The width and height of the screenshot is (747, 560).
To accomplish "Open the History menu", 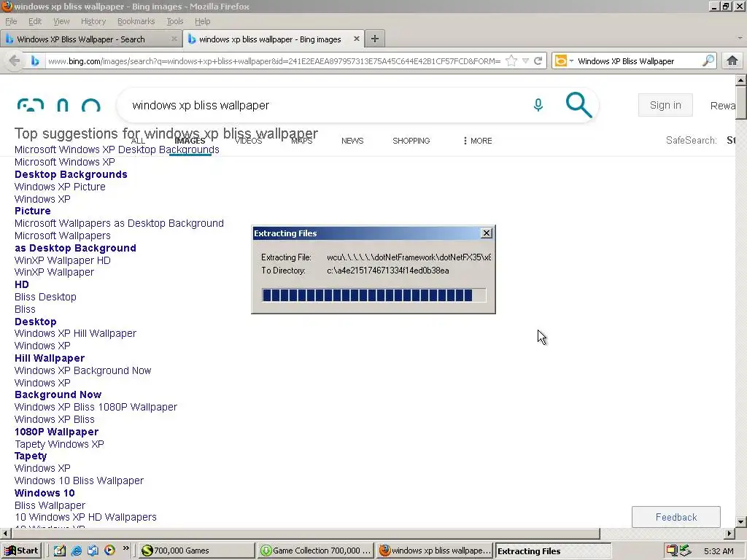I will pos(93,21).
